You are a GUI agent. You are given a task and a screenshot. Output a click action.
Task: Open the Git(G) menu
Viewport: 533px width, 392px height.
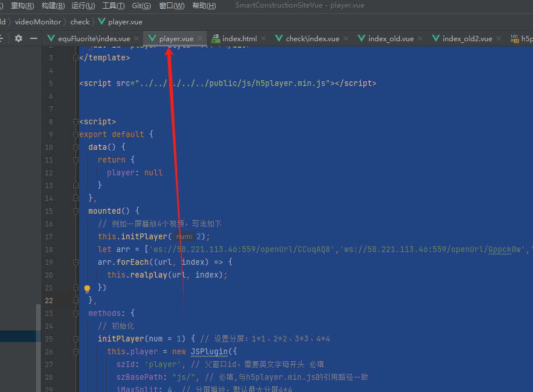point(141,5)
